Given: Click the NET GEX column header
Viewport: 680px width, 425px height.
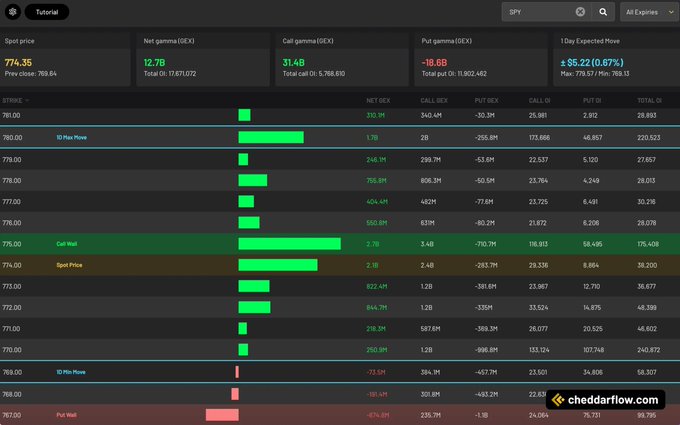Looking at the screenshot, I should click(x=378, y=101).
